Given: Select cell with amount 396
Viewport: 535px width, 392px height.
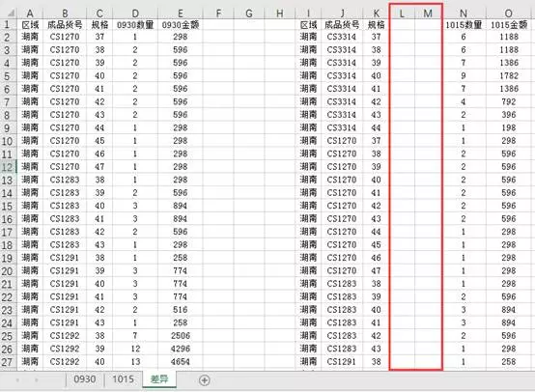Looking at the screenshot, I should (508, 115).
